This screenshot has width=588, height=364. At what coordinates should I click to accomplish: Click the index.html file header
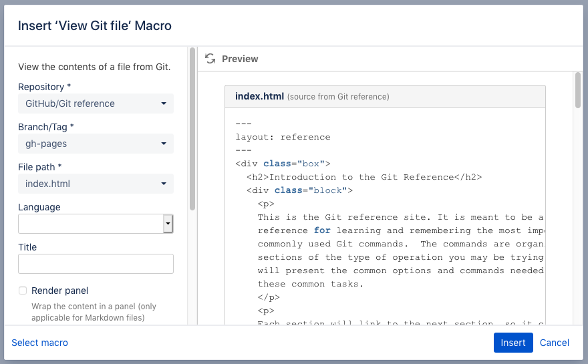260,96
